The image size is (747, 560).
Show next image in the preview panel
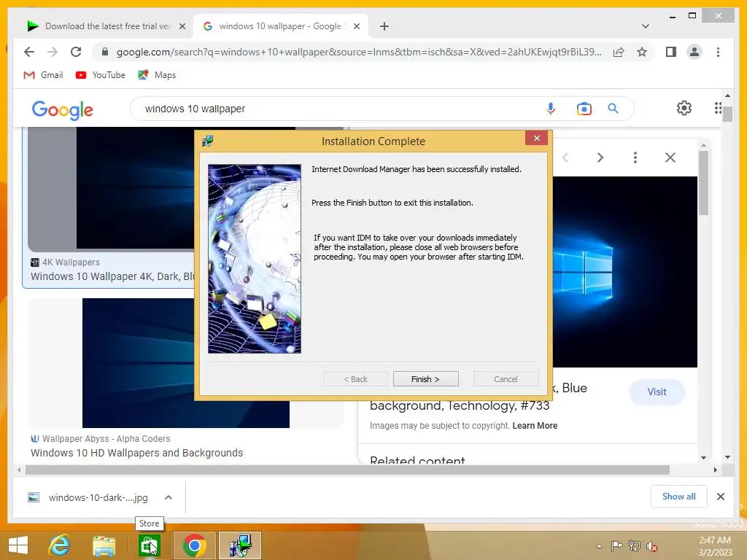pyautogui.click(x=600, y=157)
